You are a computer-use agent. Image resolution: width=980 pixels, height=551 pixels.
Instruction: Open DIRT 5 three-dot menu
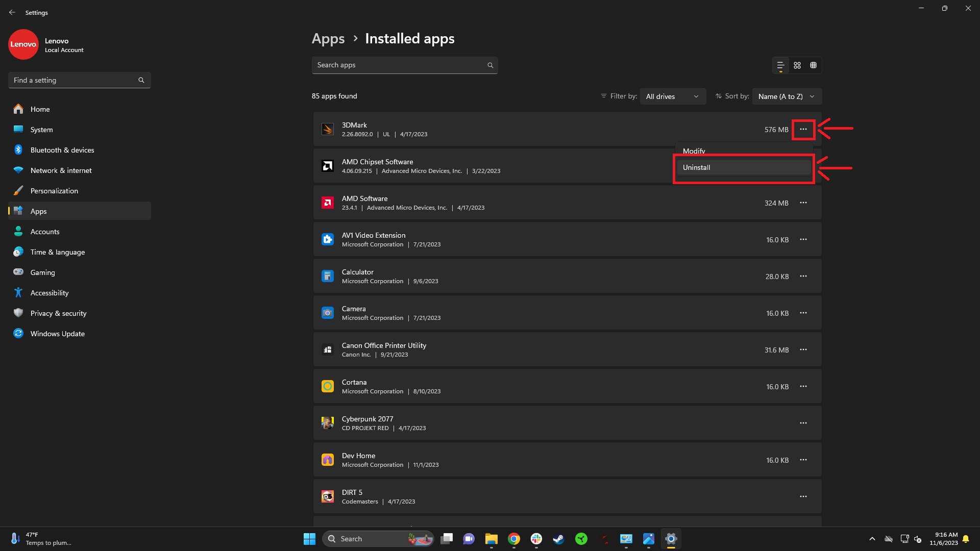[803, 497]
